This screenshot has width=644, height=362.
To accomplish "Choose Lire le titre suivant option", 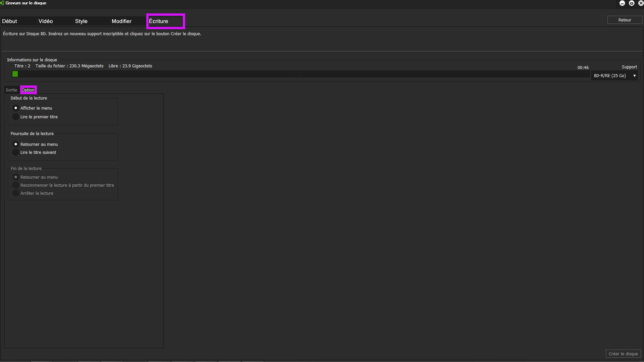I will (x=16, y=152).
